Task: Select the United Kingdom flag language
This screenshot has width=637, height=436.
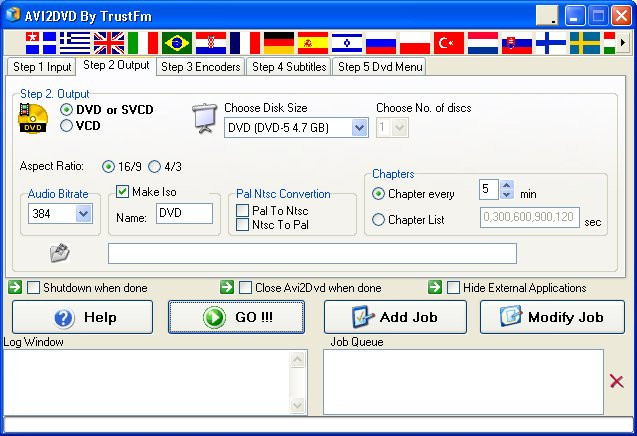Action: pyautogui.click(x=109, y=43)
